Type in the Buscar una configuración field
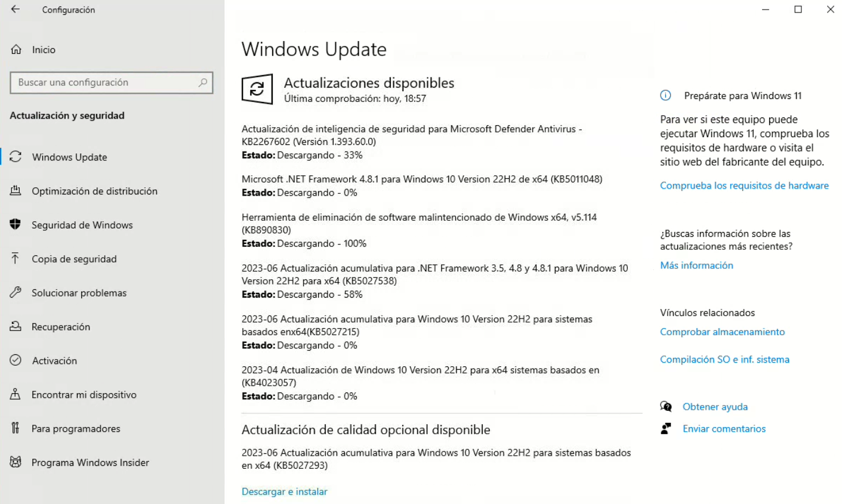The image size is (842, 504). pos(104,82)
